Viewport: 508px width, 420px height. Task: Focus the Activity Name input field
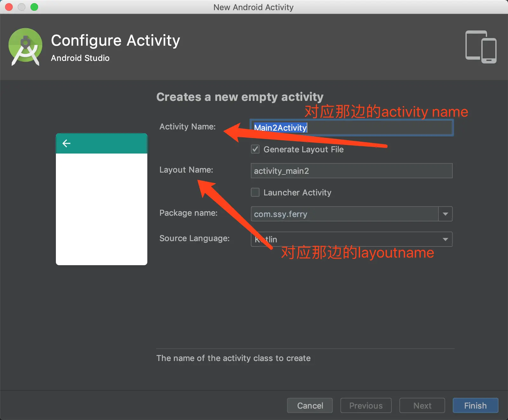[351, 128]
